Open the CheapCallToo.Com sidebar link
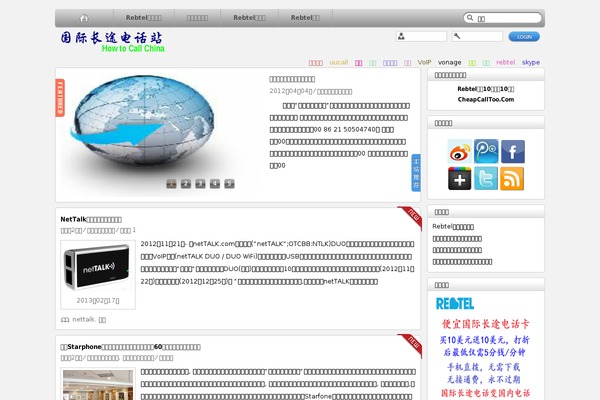Image resolution: width=600 pixels, height=400 pixels. click(x=486, y=100)
